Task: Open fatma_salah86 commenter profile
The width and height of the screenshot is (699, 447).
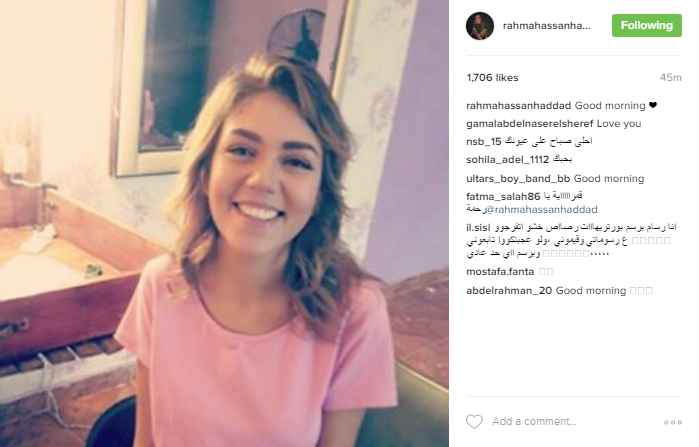Action: click(503, 197)
